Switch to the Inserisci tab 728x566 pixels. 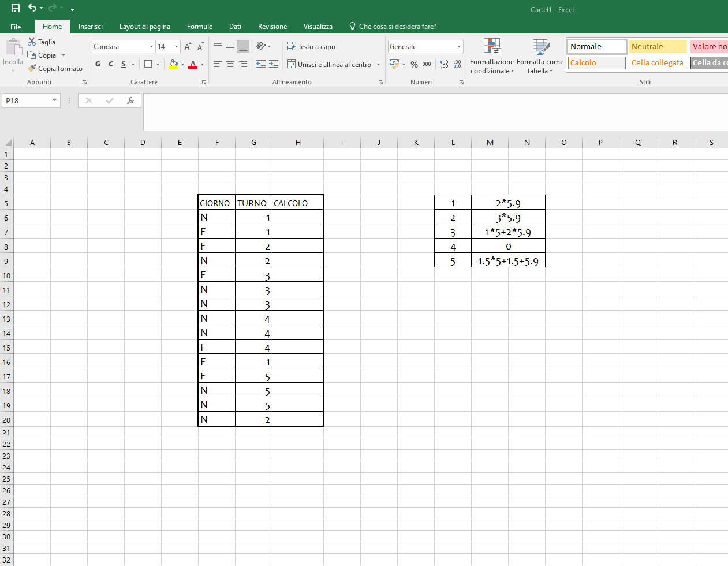click(x=91, y=27)
